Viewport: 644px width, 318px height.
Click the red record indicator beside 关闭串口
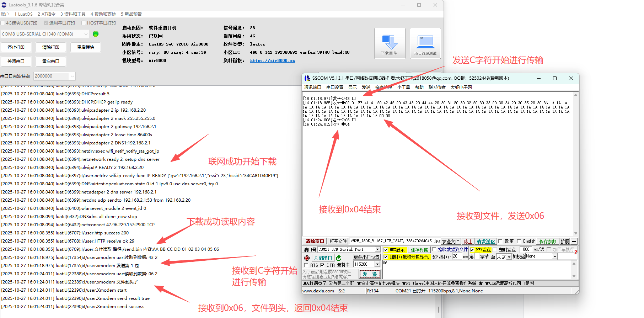click(307, 258)
